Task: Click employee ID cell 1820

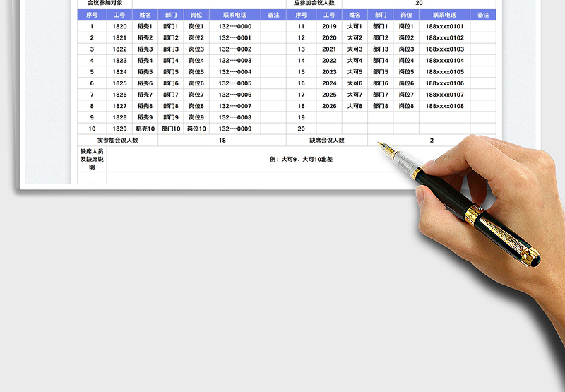Action: (x=119, y=26)
